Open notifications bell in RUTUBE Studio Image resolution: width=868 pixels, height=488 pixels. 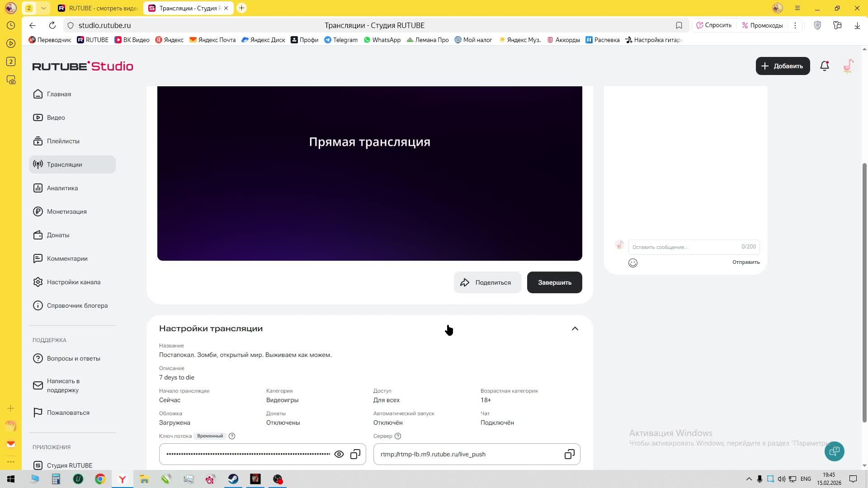pyautogui.click(x=824, y=66)
